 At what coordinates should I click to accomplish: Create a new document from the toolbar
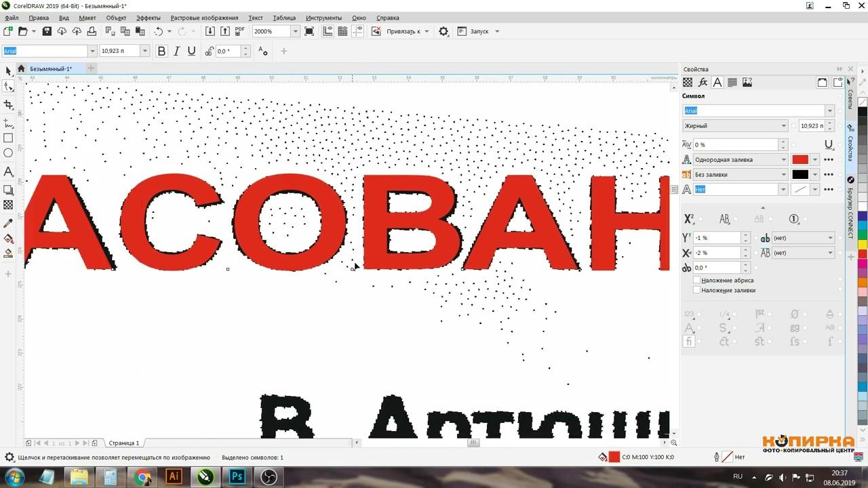7,31
